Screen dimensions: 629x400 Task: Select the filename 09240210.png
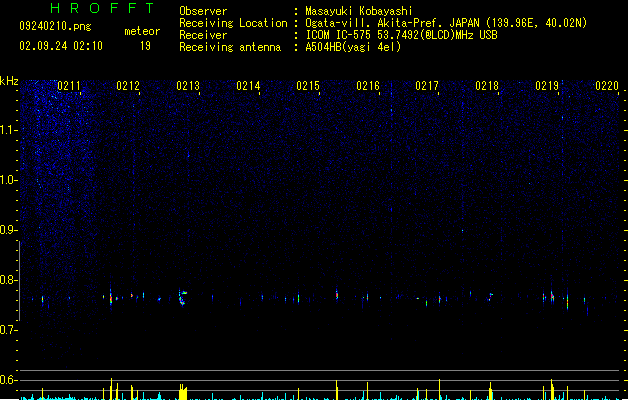(55, 26)
